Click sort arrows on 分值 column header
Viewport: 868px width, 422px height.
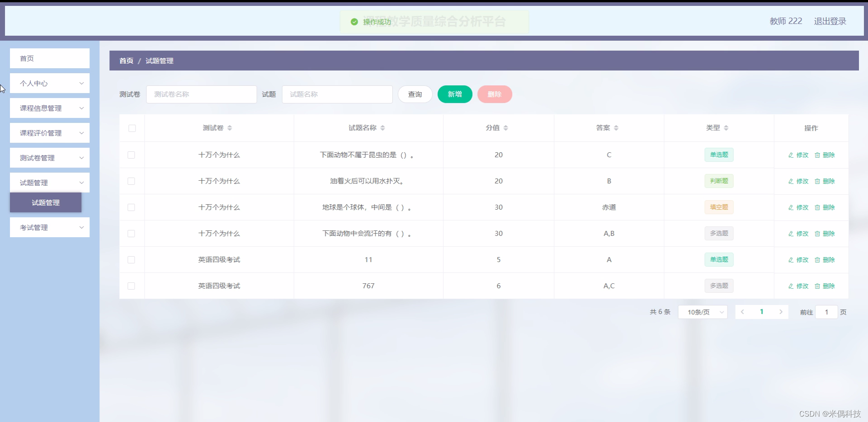click(x=506, y=127)
